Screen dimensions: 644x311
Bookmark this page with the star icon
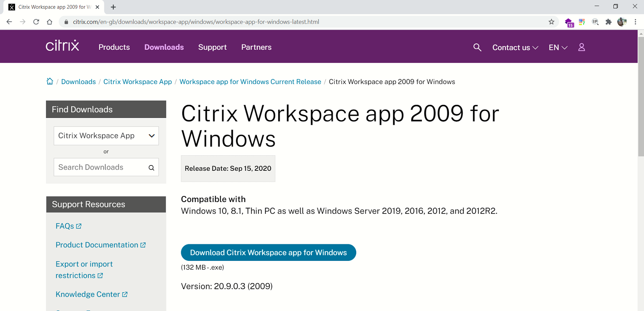[551, 22]
